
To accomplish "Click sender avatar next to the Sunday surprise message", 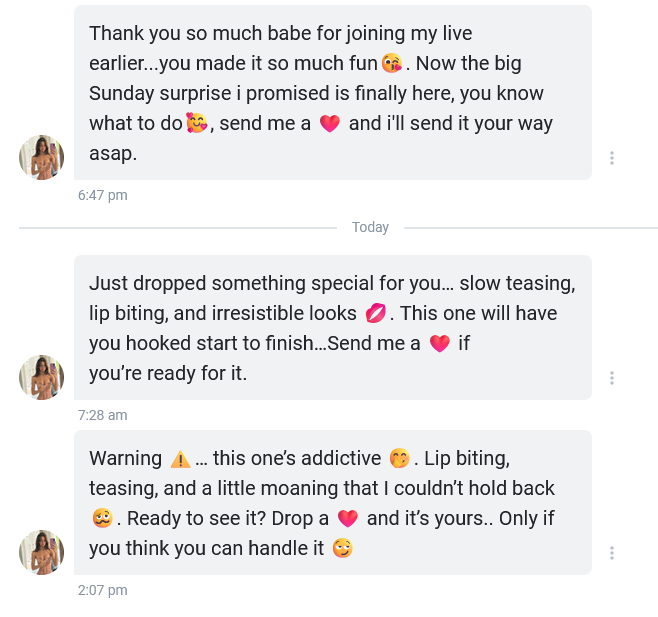I will click(x=42, y=157).
